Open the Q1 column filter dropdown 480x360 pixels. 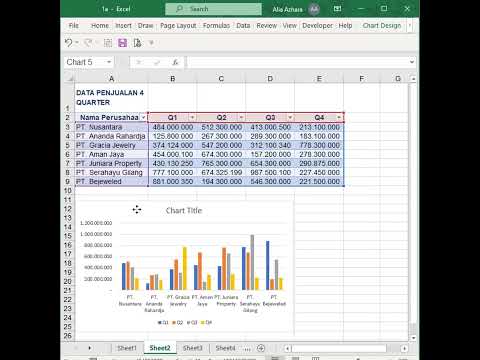[x=192, y=118]
